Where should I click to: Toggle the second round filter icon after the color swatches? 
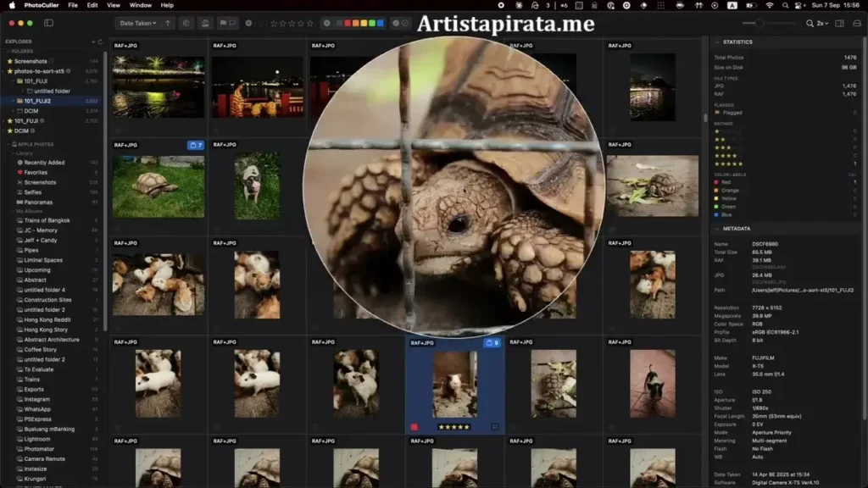(x=405, y=23)
